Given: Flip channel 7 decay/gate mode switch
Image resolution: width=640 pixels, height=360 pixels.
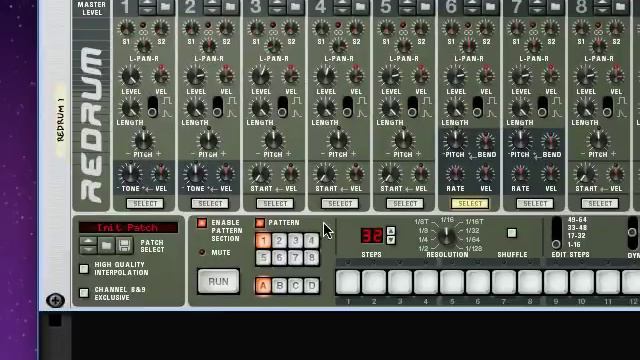Looking at the screenshot, I should tap(542, 107).
